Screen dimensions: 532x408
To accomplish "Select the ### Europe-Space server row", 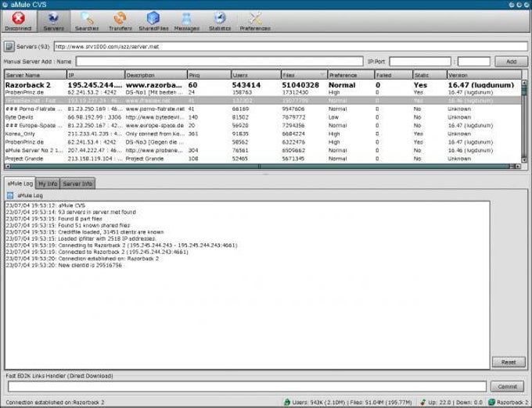I will click(263, 125).
